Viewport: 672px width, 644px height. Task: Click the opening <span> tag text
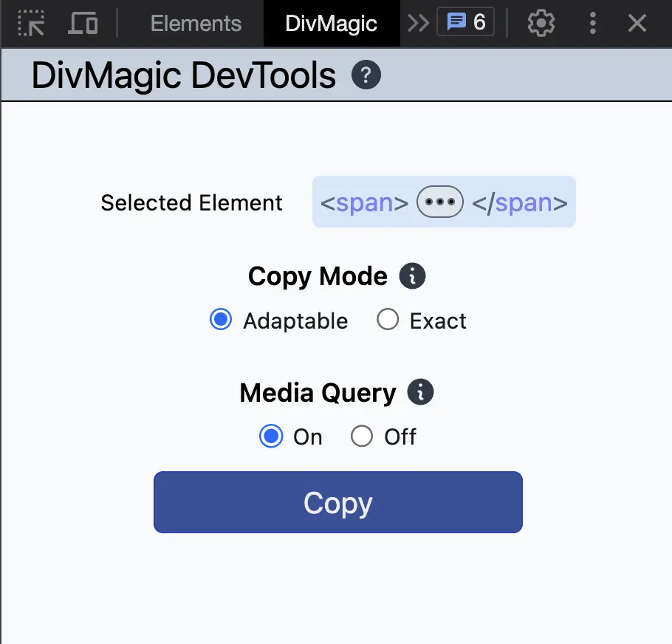point(364,202)
